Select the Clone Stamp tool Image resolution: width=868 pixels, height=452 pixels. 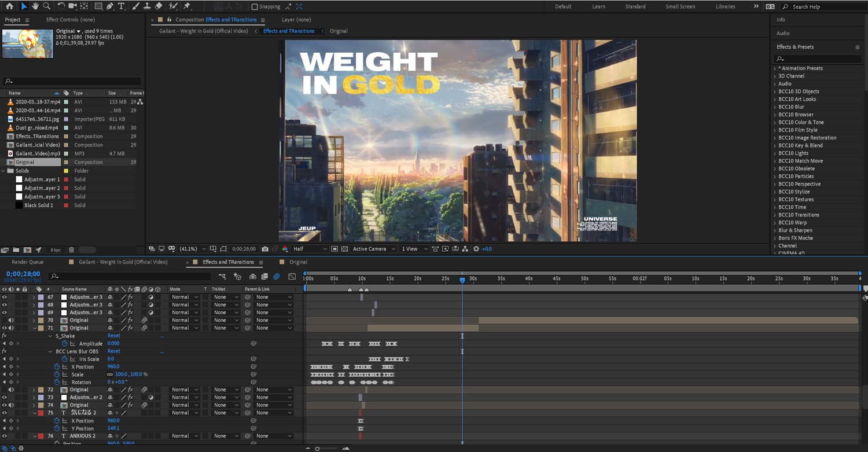(147, 6)
